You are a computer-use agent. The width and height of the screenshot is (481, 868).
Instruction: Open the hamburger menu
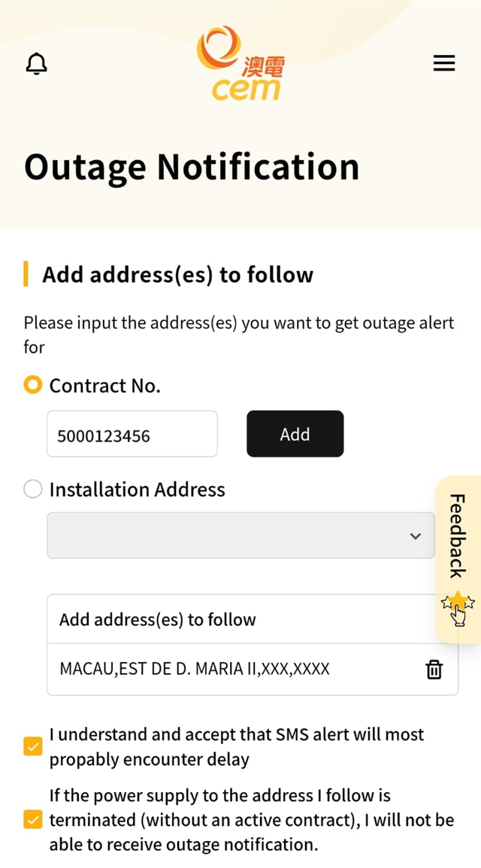click(444, 63)
